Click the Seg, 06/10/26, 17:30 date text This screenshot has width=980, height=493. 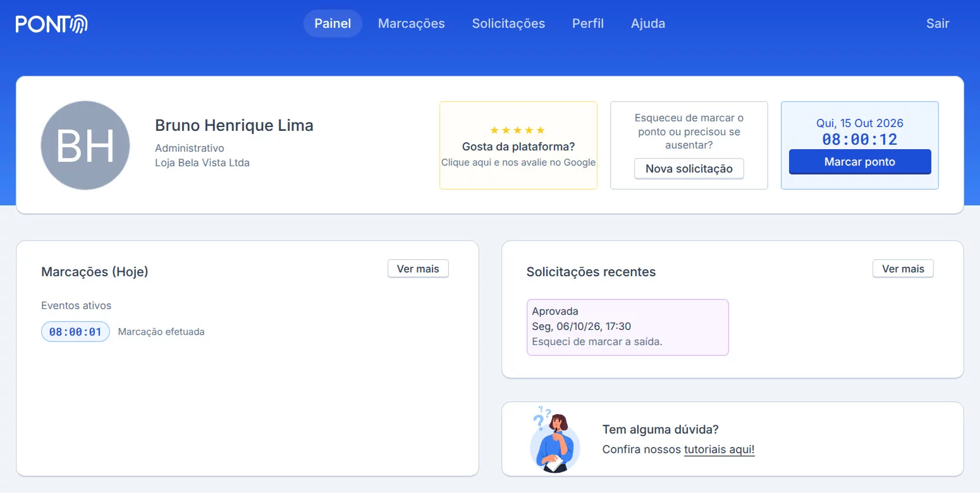pos(582,327)
